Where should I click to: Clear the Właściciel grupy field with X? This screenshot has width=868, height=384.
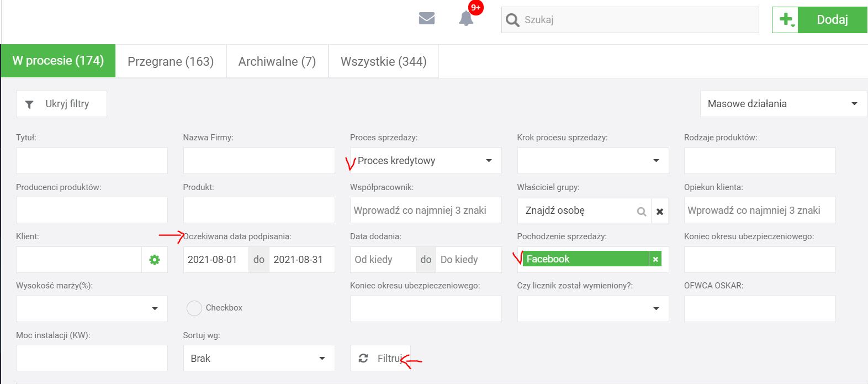tap(660, 211)
